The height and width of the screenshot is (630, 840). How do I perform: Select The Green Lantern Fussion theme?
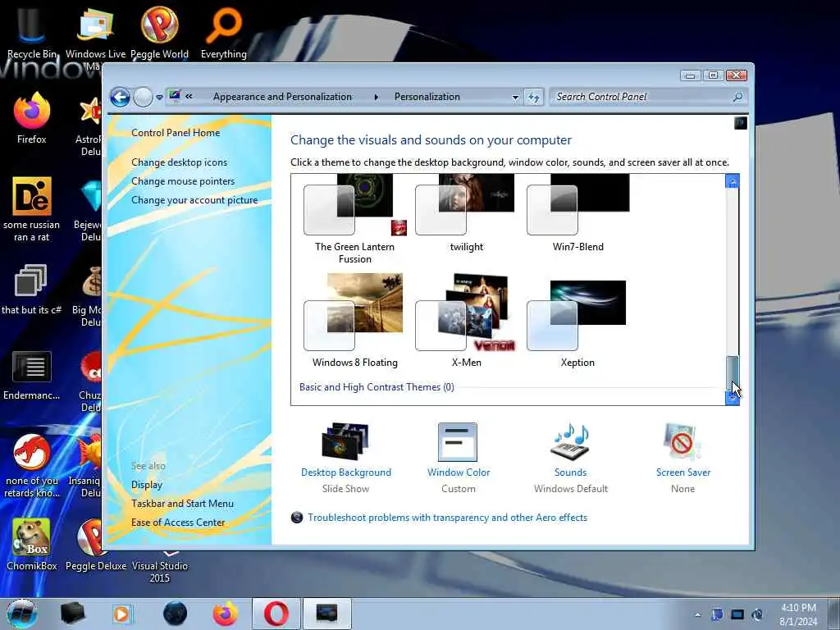[354, 219]
